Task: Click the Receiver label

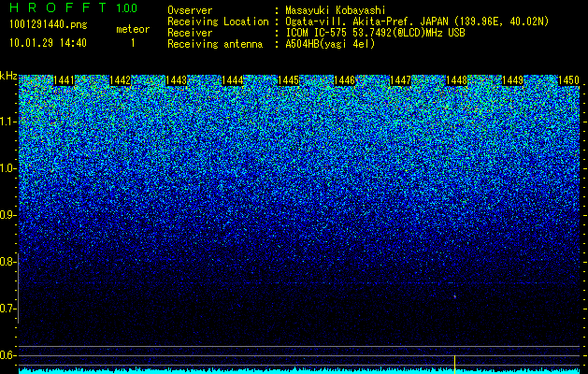Action: tap(190, 33)
